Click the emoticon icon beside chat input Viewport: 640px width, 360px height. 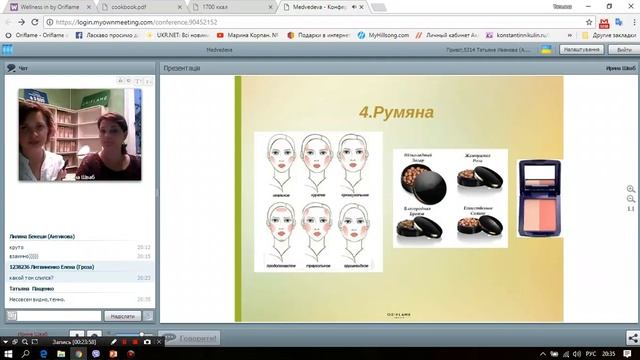[12, 316]
